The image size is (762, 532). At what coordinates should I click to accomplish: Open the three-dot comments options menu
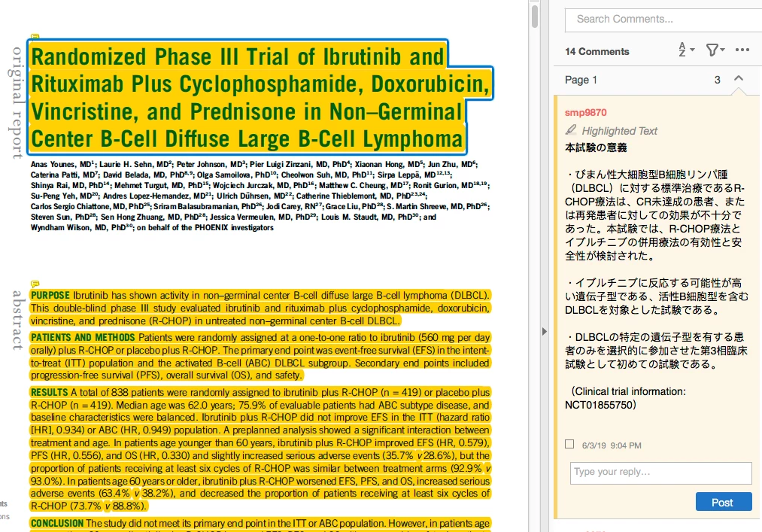(742, 50)
